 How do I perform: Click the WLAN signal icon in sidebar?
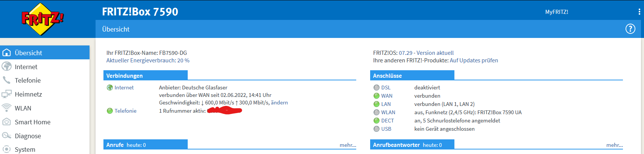(7, 108)
